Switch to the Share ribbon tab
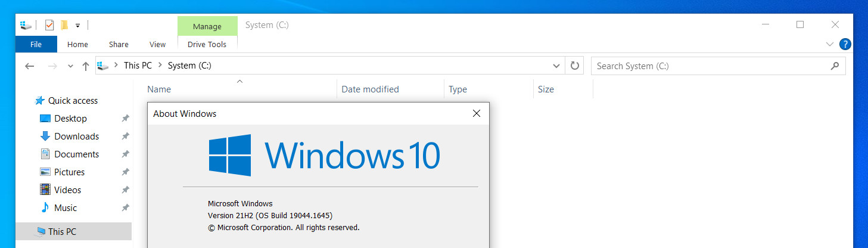868x248 pixels. click(x=119, y=44)
